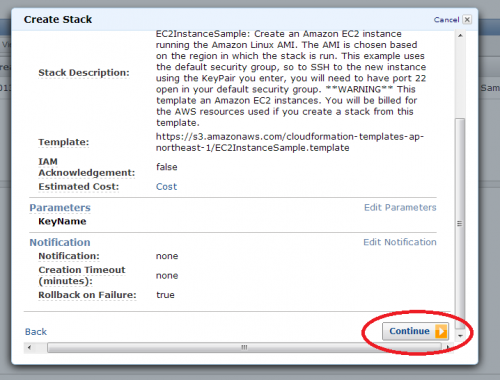Open the Edit Parameters link

click(x=400, y=207)
